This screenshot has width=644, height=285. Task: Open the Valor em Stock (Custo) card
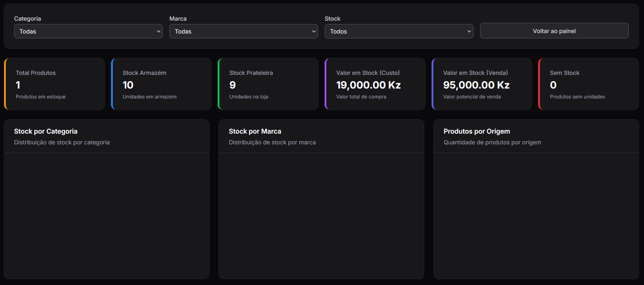point(375,84)
